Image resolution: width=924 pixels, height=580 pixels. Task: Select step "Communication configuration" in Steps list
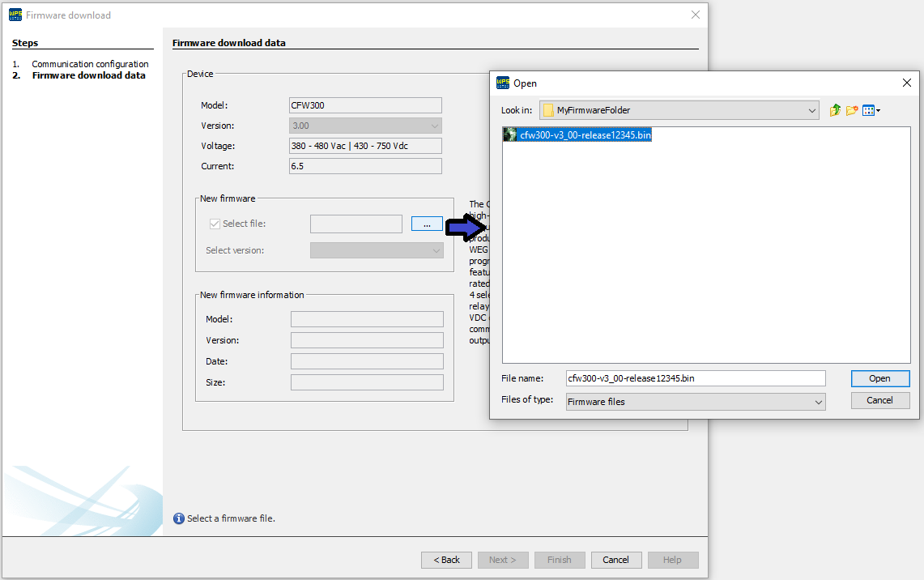point(91,63)
